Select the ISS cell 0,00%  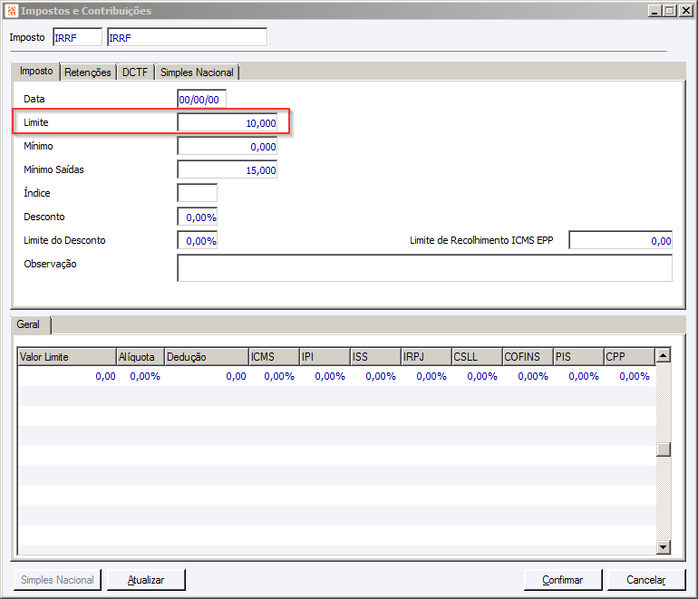pyautogui.click(x=376, y=376)
